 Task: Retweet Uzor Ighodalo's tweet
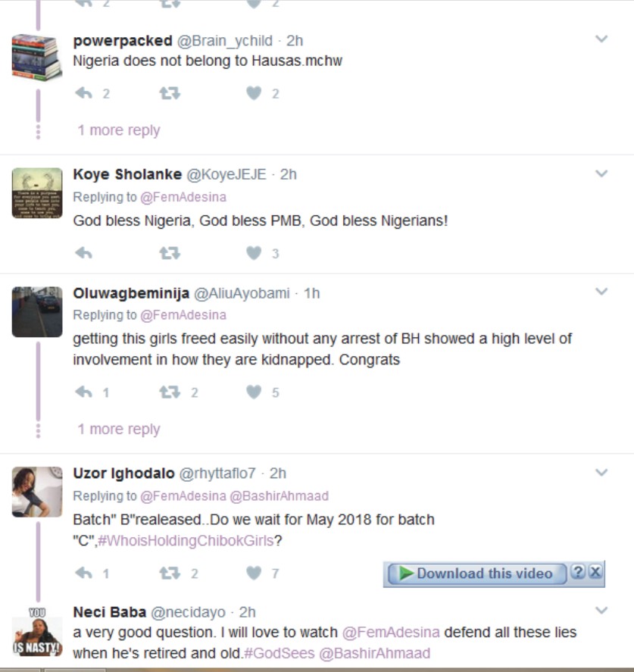click(170, 574)
